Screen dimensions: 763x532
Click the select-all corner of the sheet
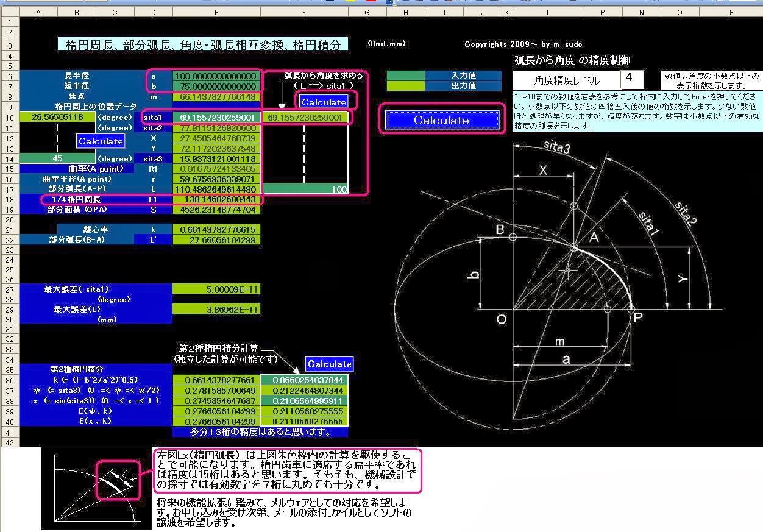pos(10,12)
